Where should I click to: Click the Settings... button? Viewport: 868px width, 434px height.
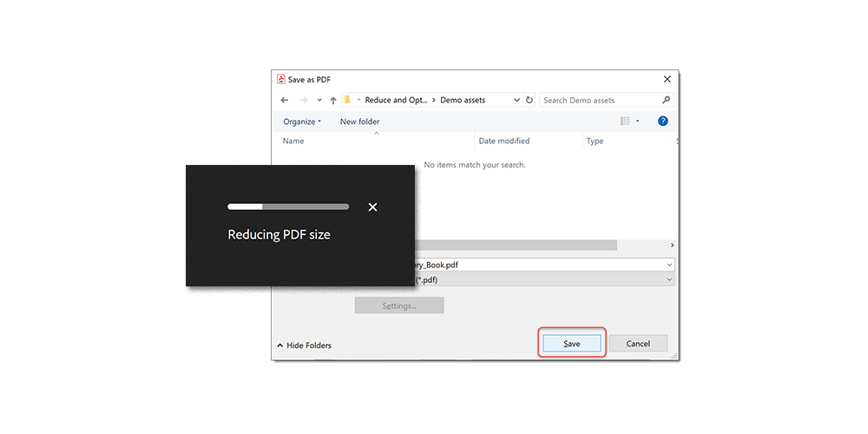399,306
